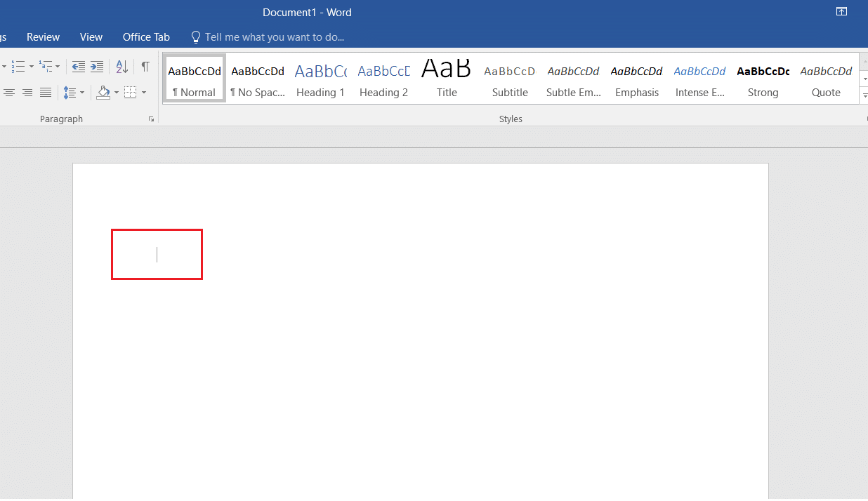The height and width of the screenshot is (501, 868).
Task: Expand the Borders dropdown arrow
Action: (144, 93)
